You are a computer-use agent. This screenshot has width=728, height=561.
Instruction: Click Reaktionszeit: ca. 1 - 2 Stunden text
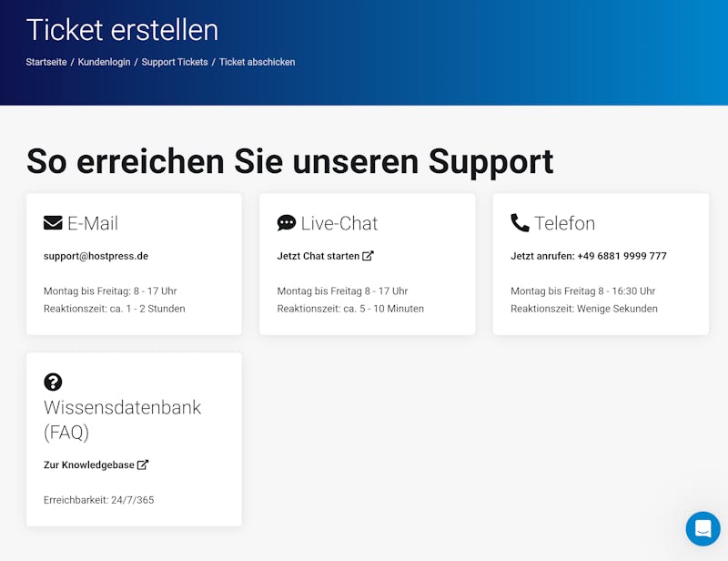point(115,309)
